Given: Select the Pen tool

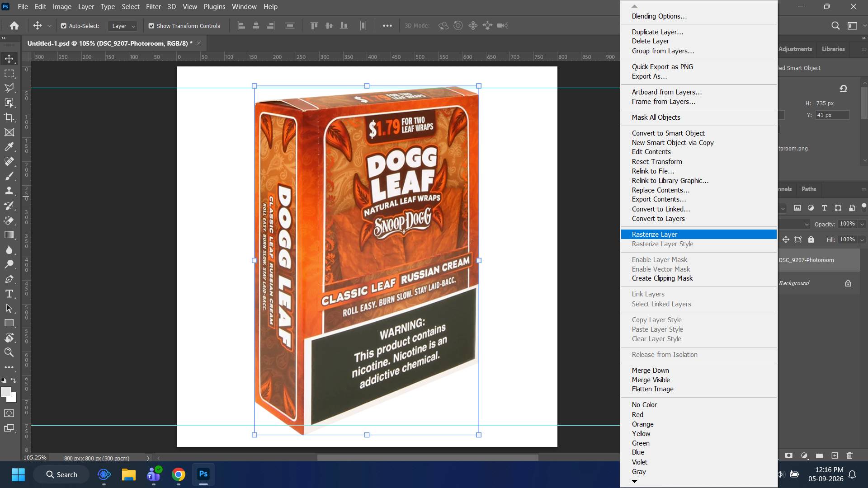Looking at the screenshot, I should coord(9,279).
